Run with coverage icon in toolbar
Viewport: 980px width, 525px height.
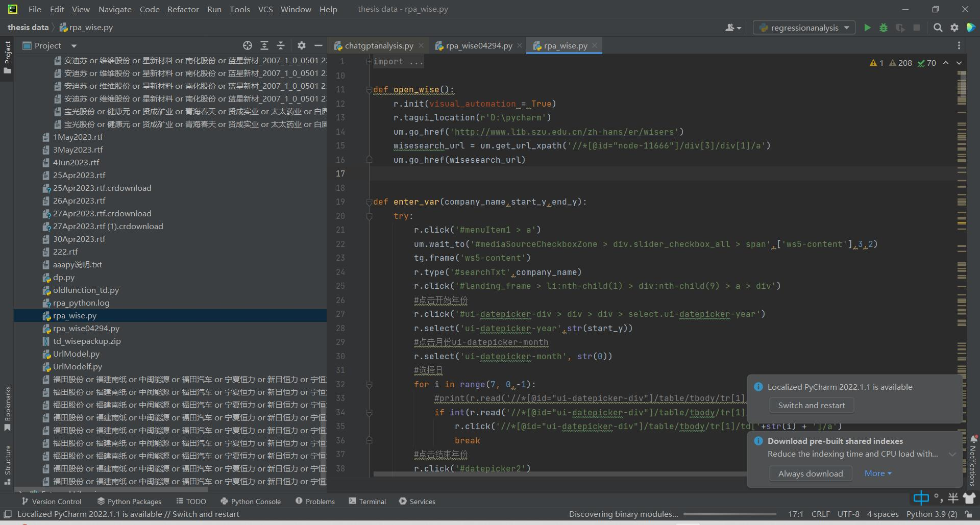[900, 28]
